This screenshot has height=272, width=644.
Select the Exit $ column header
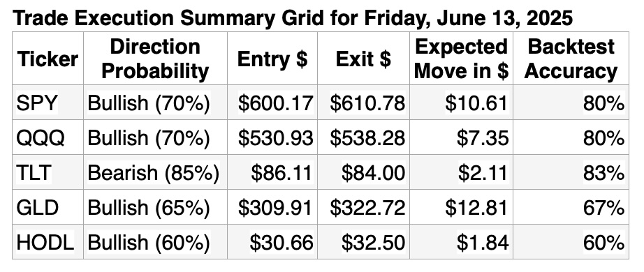pyautogui.click(x=363, y=59)
